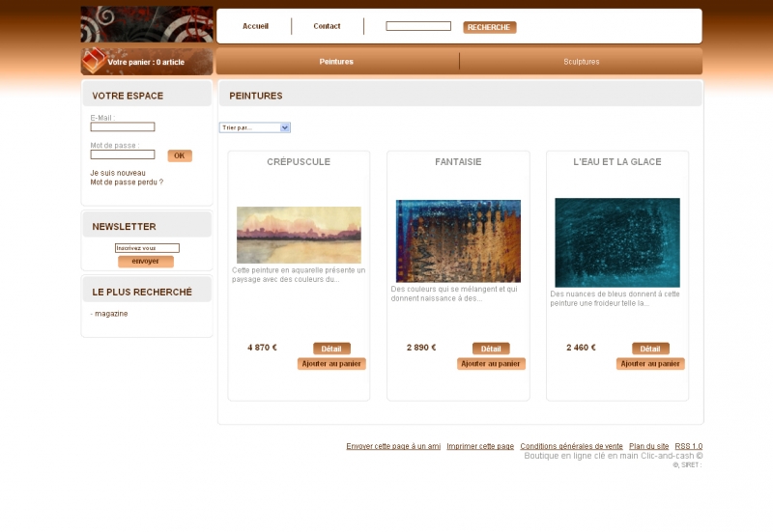Open the Contact menu item

point(327,26)
